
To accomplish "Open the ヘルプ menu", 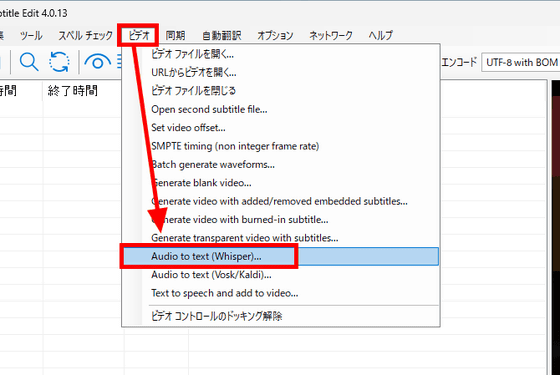I will (x=381, y=35).
